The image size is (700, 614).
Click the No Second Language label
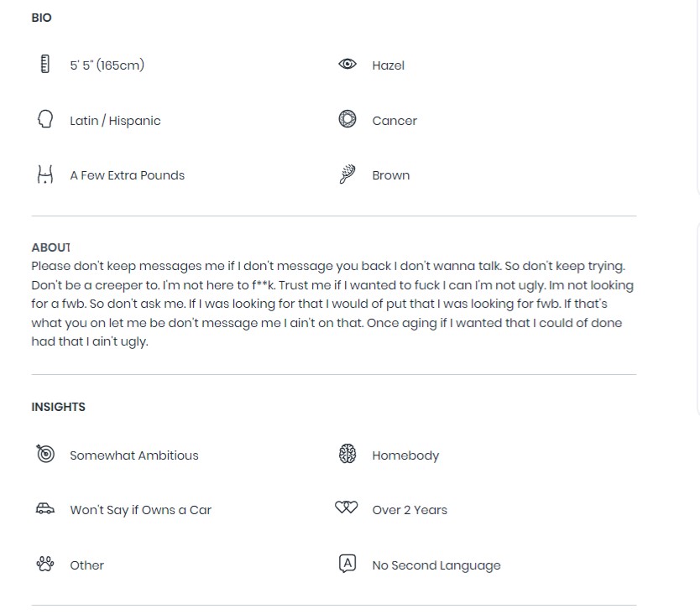coord(436,565)
